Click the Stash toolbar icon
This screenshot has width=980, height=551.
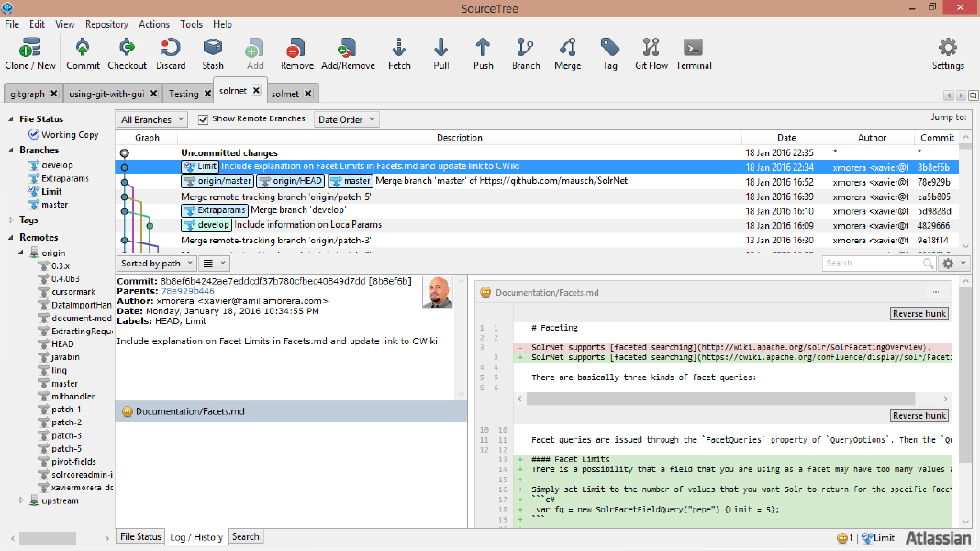click(x=213, y=54)
